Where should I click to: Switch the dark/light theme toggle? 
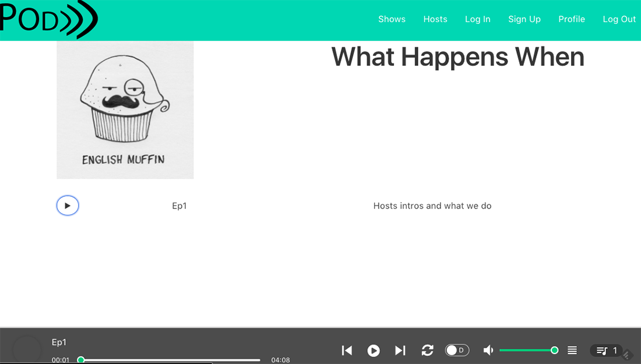457,350
